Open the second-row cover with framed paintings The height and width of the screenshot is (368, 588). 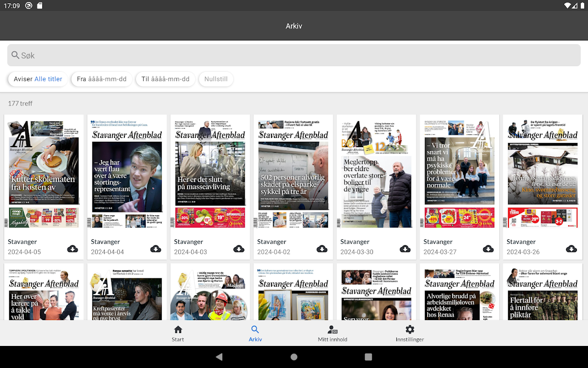click(294, 294)
